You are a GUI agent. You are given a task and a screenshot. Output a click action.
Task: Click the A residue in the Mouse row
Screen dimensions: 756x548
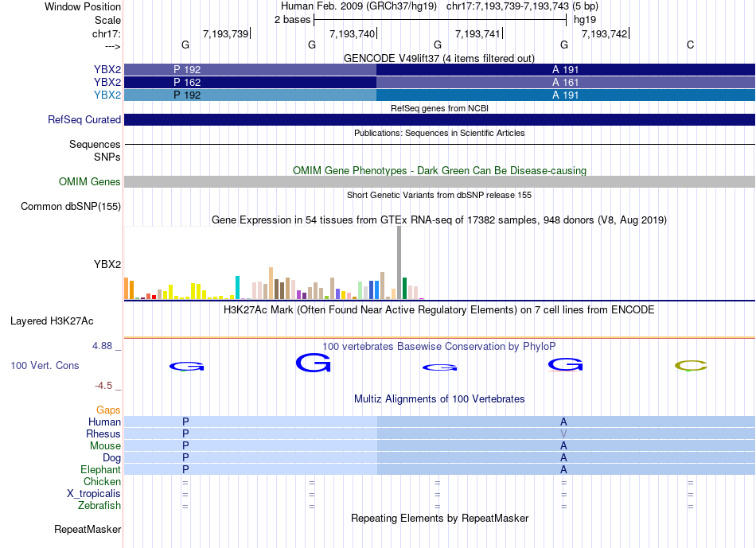[x=563, y=446]
